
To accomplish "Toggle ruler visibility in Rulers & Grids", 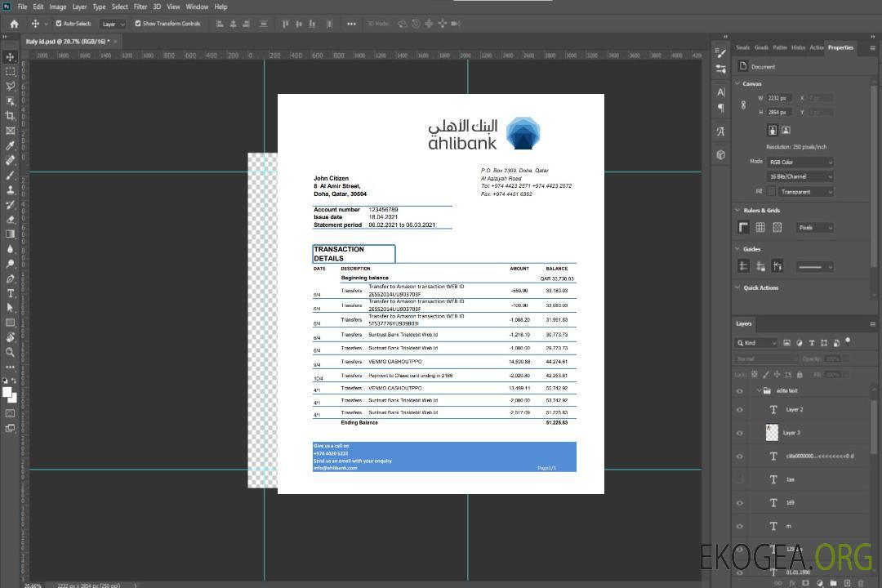I will tap(744, 227).
